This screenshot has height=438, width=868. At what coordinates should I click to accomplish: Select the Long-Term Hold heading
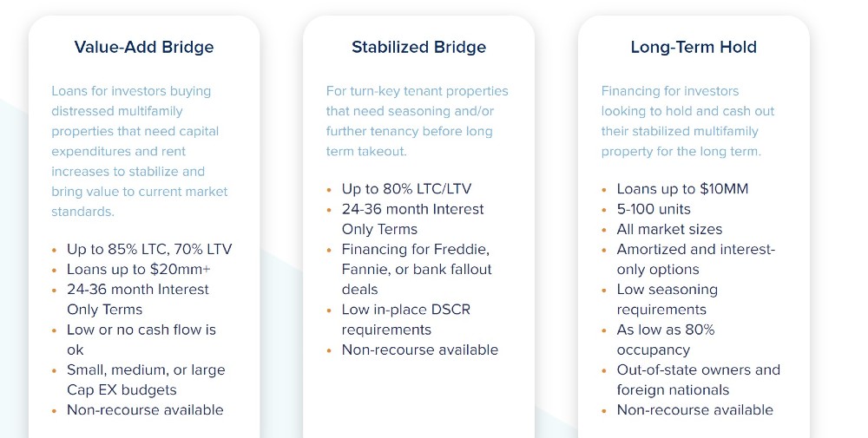(694, 47)
